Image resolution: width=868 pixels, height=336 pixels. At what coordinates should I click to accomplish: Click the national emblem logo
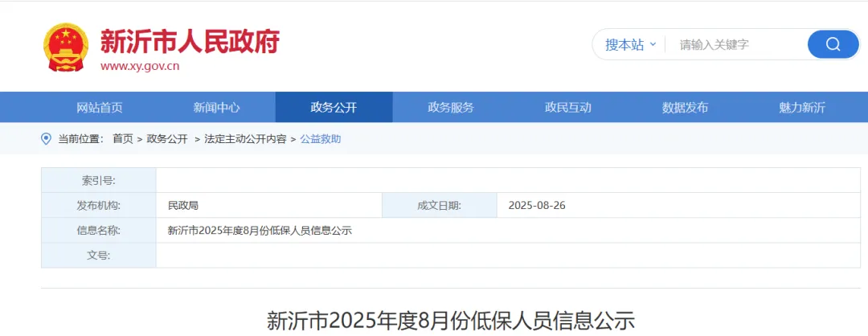(x=65, y=47)
